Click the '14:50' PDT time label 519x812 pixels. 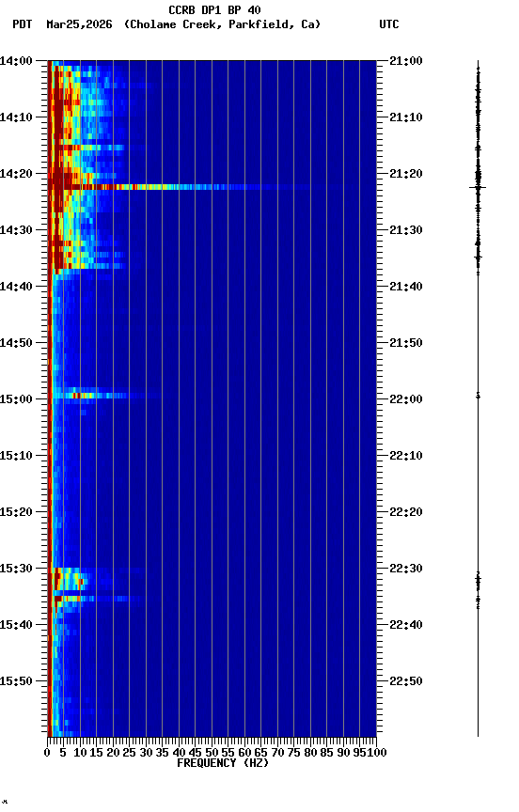[x=16, y=343]
